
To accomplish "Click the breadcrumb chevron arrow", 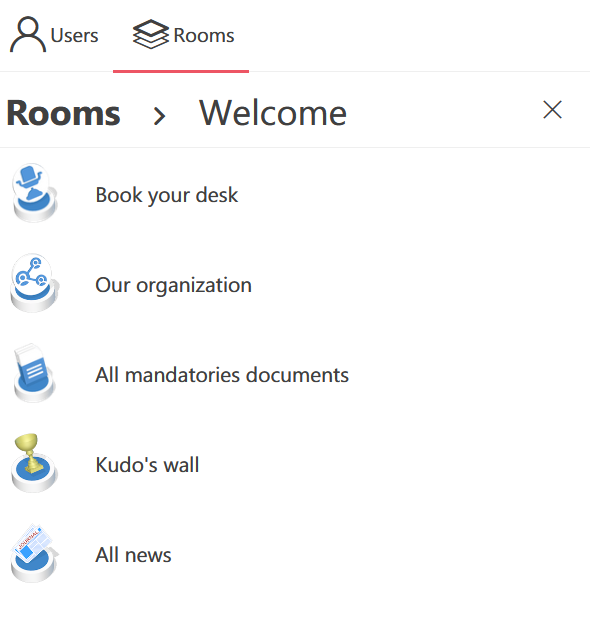I will pyautogui.click(x=159, y=116).
